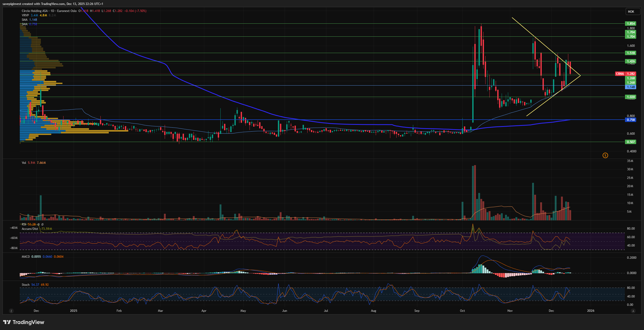Image resolution: width=644 pixels, height=330 pixels.
Task: Open the MACD indicator legend
Action: tap(26, 257)
